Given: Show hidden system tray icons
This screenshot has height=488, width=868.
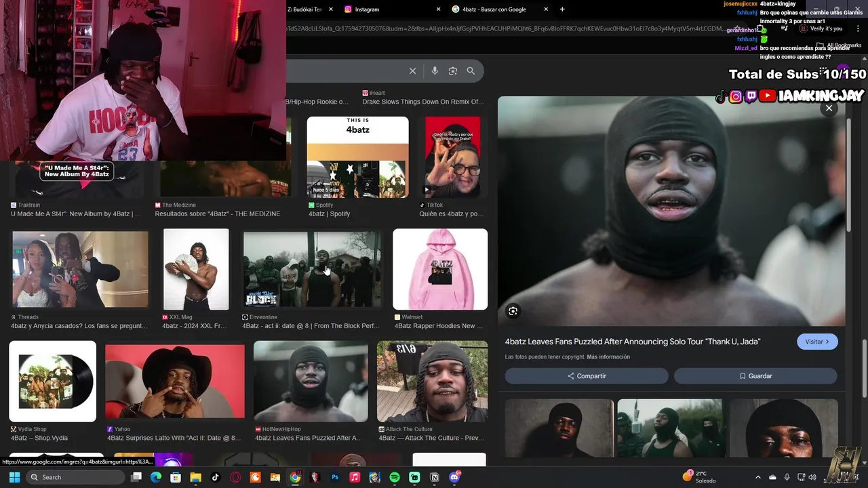Looking at the screenshot, I should tap(758, 477).
